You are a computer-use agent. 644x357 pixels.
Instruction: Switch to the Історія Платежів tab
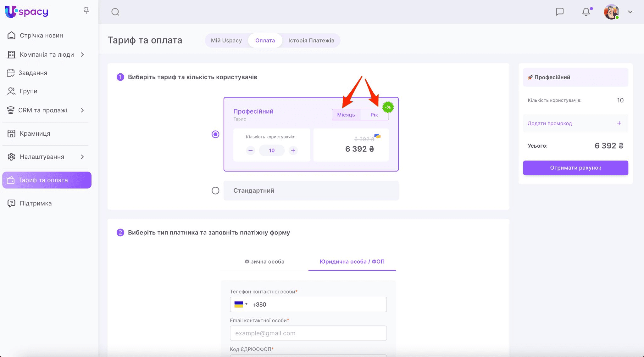(311, 40)
